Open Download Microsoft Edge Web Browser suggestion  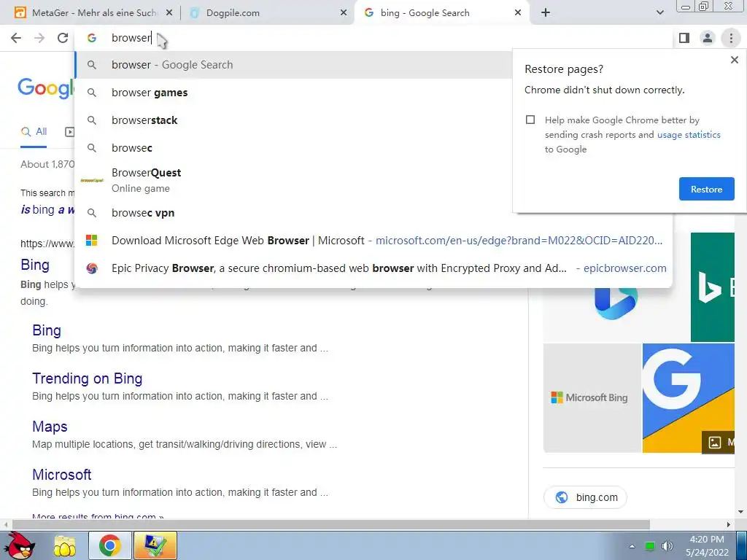tap(373, 241)
